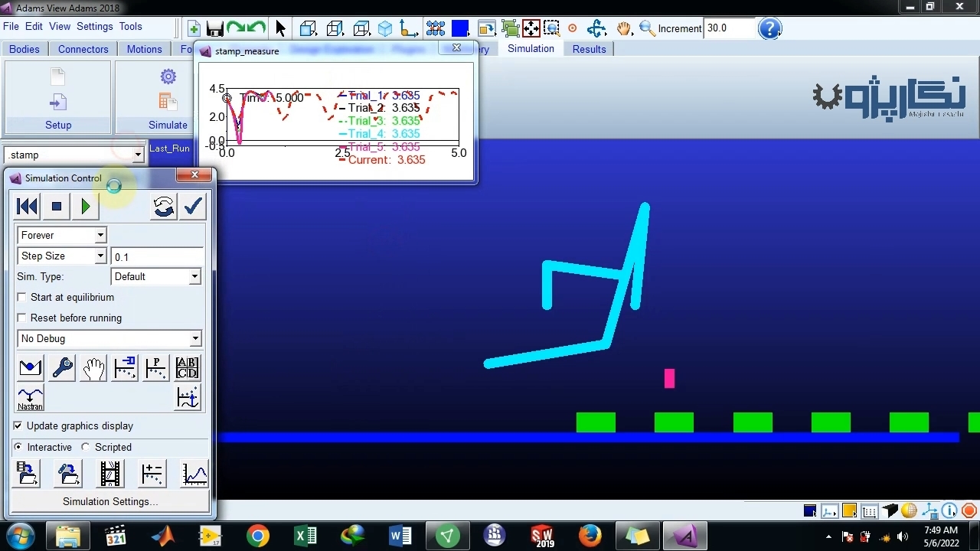980x551 pixels.
Task: Toggle Reset before running checkbox
Action: point(22,318)
